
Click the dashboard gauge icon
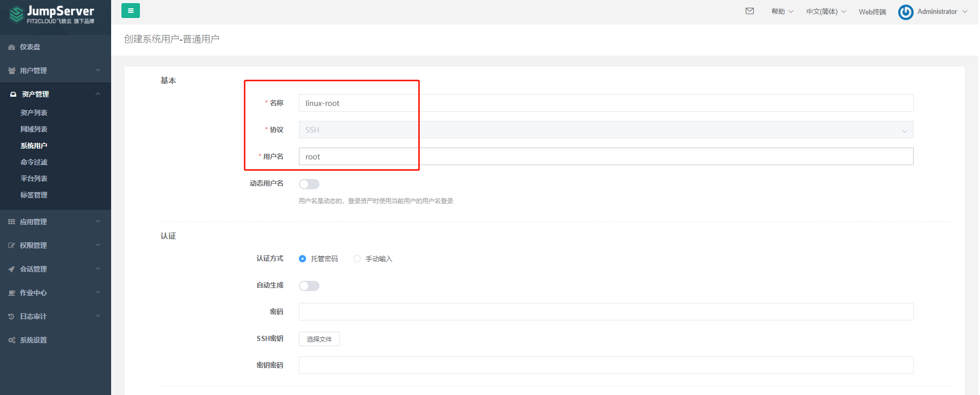tap(12, 47)
